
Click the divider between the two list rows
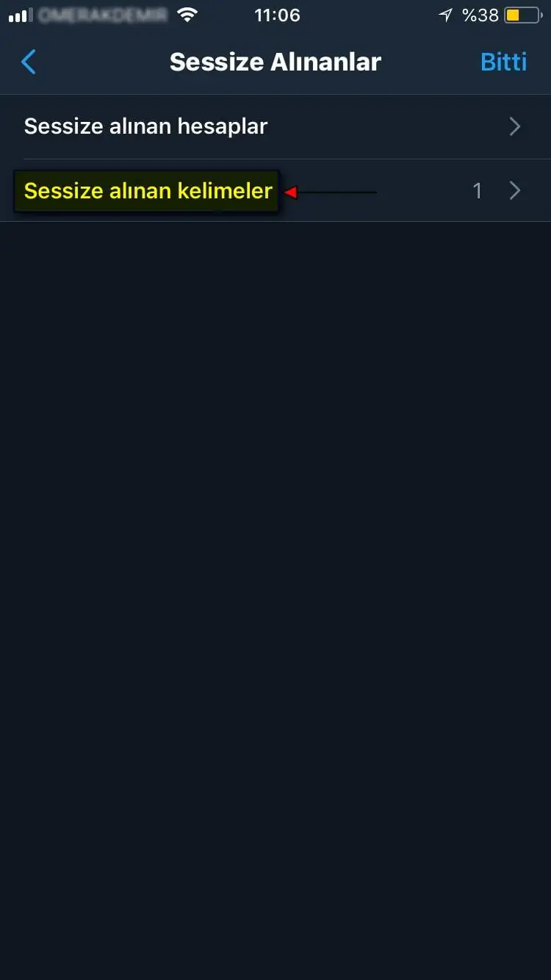click(x=287, y=159)
